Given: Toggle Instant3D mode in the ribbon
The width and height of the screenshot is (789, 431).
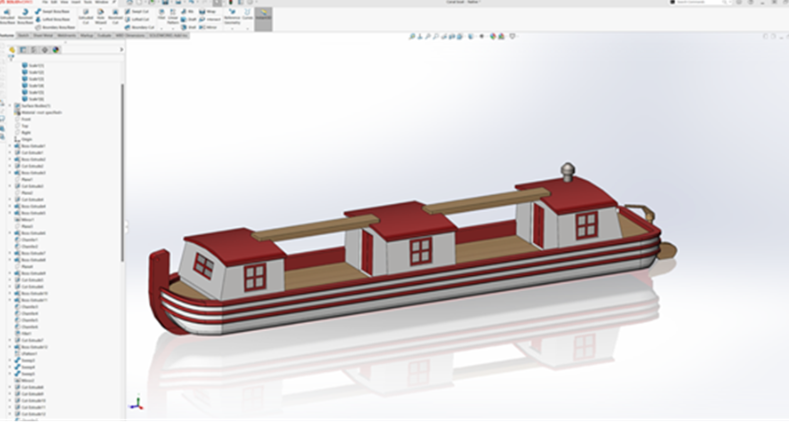Looking at the screenshot, I should [x=263, y=15].
